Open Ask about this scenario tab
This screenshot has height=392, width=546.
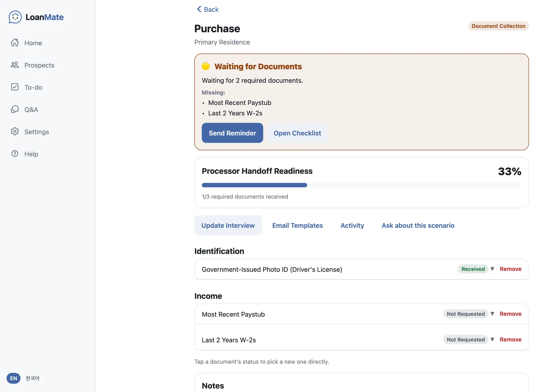[418, 225]
